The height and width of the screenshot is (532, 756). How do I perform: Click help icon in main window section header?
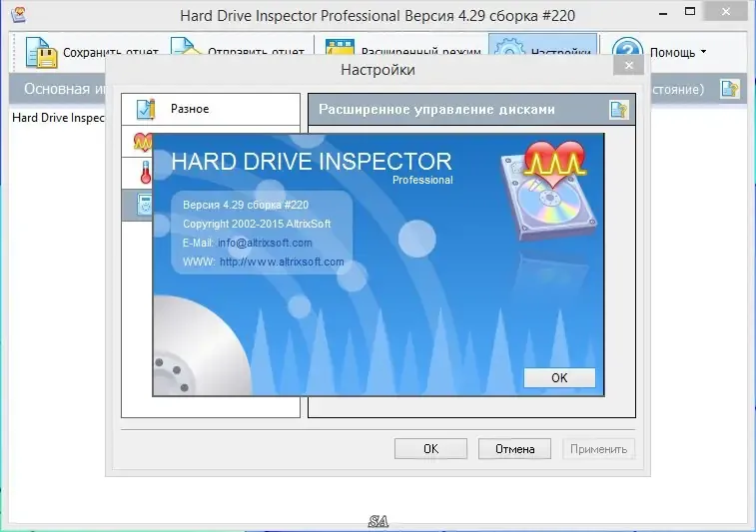tap(730, 89)
